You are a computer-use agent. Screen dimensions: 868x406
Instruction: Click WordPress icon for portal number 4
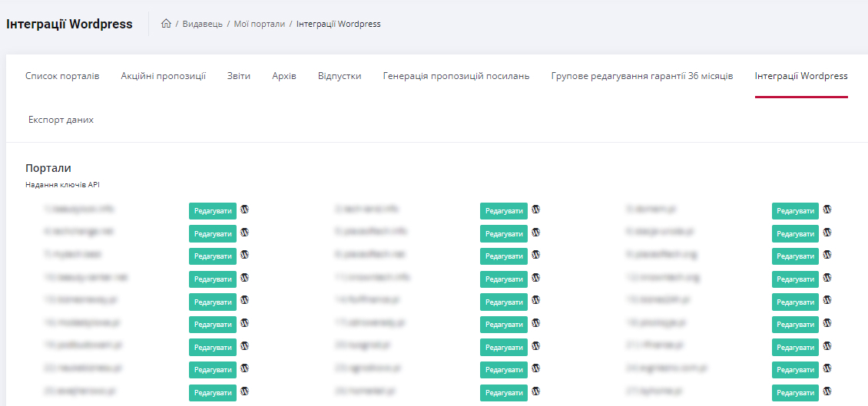245,233
